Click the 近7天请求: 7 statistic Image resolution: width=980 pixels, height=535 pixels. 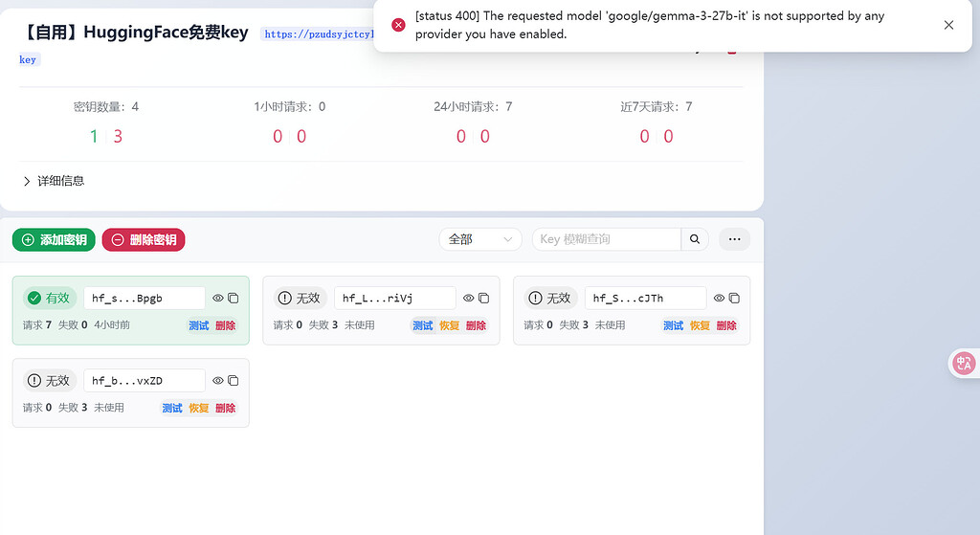[x=657, y=107]
